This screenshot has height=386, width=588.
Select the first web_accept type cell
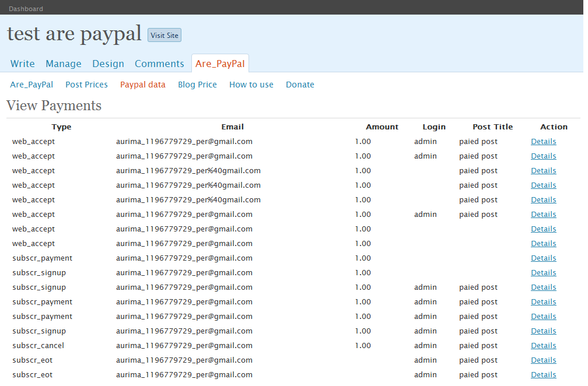click(33, 142)
